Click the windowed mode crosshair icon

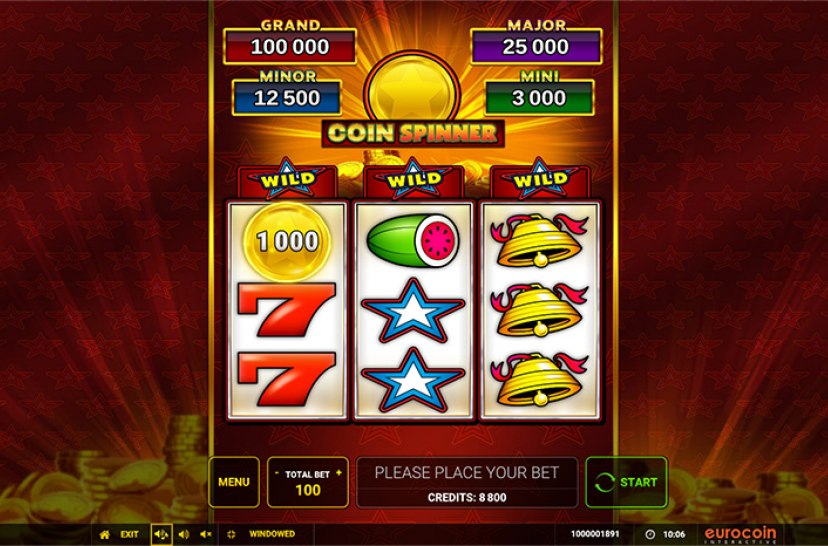pos(231,534)
